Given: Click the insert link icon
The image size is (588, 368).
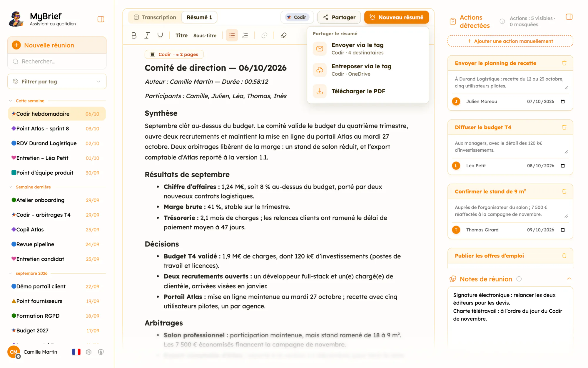Looking at the screenshot, I should pos(264,35).
